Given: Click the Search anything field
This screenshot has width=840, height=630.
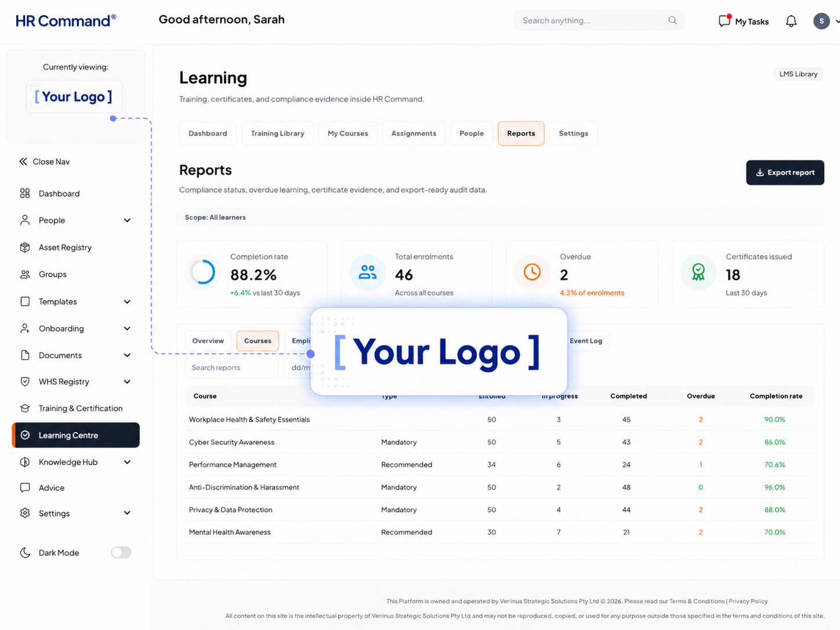Looking at the screenshot, I should click(599, 20).
